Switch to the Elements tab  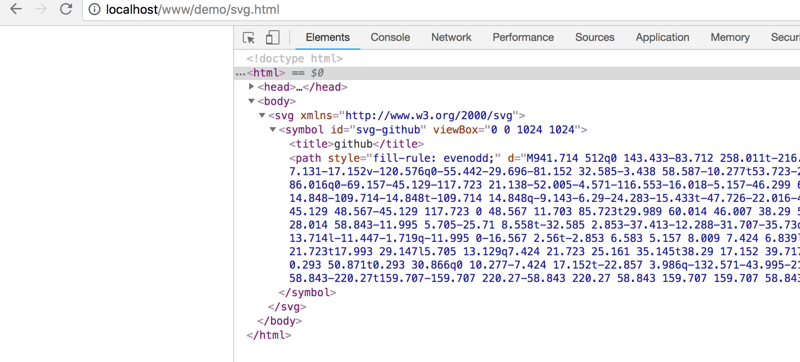[328, 37]
